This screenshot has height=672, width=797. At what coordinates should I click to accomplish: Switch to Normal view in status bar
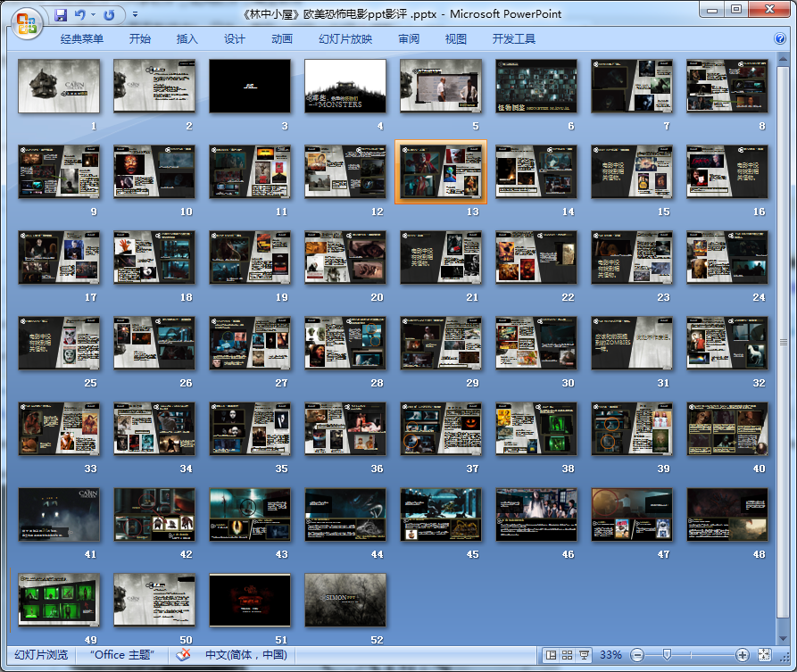551,655
